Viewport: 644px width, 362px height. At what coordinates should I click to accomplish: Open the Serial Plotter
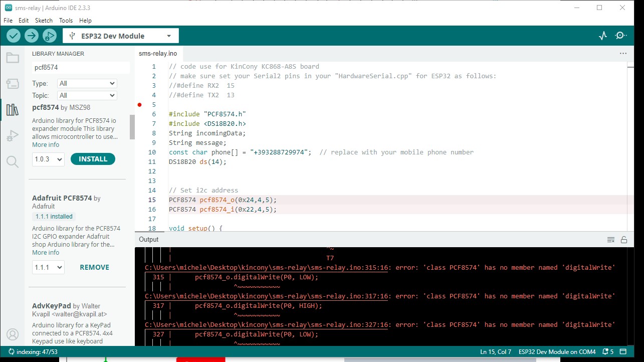pos(603,36)
